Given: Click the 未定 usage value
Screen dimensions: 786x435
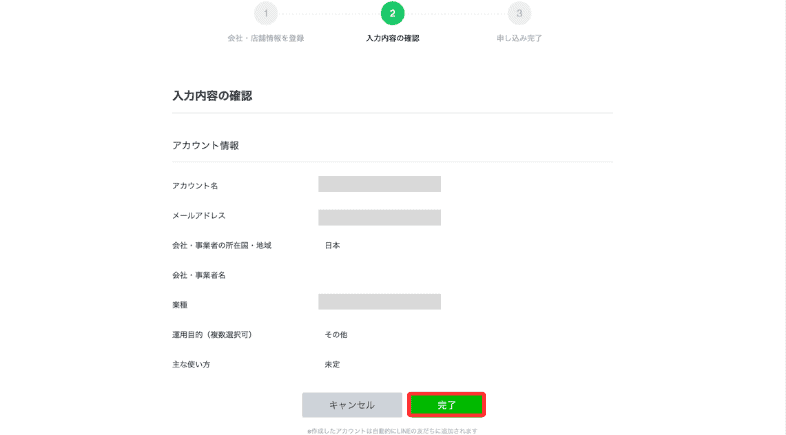Looking at the screenshot, I should click(x=332, y=364).
